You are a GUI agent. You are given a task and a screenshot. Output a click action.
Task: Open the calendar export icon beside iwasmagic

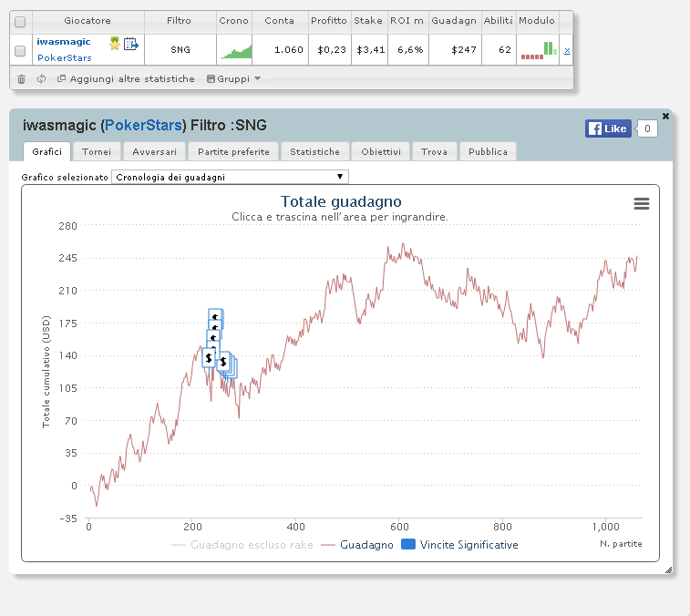131,44
